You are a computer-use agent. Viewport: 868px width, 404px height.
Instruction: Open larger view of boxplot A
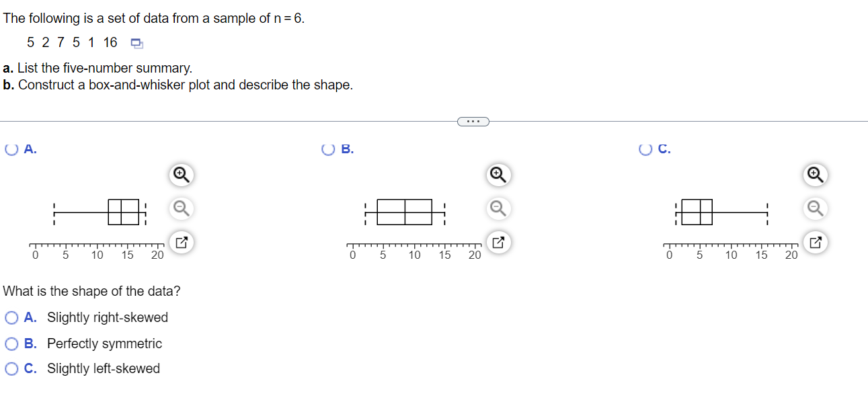pyautogui.click(x=180, y=243)
